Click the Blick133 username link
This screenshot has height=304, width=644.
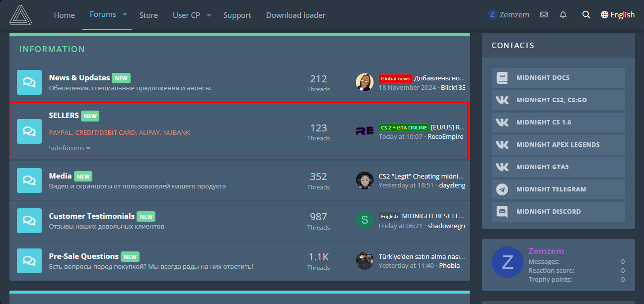(453, 87)
